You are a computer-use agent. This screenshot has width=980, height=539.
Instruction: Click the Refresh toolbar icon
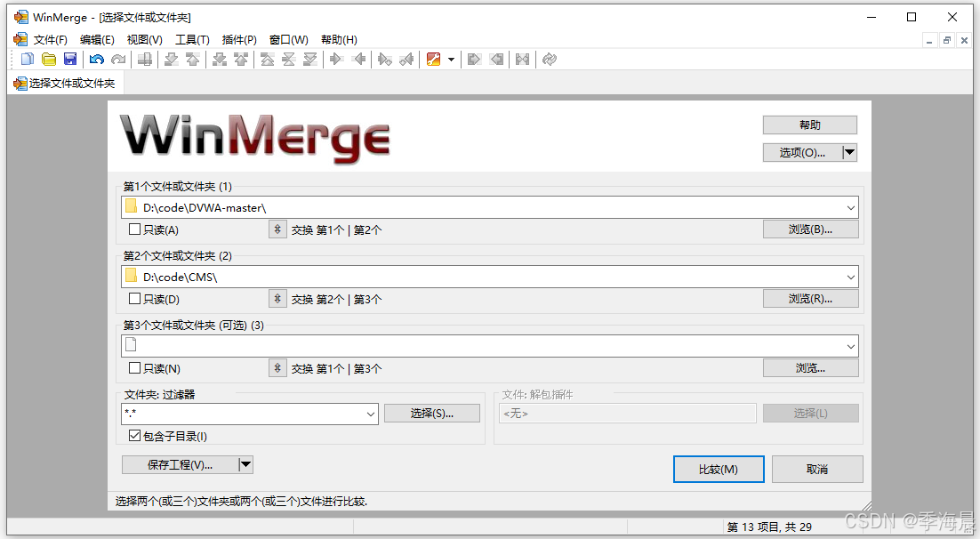(x=550, y=60)
